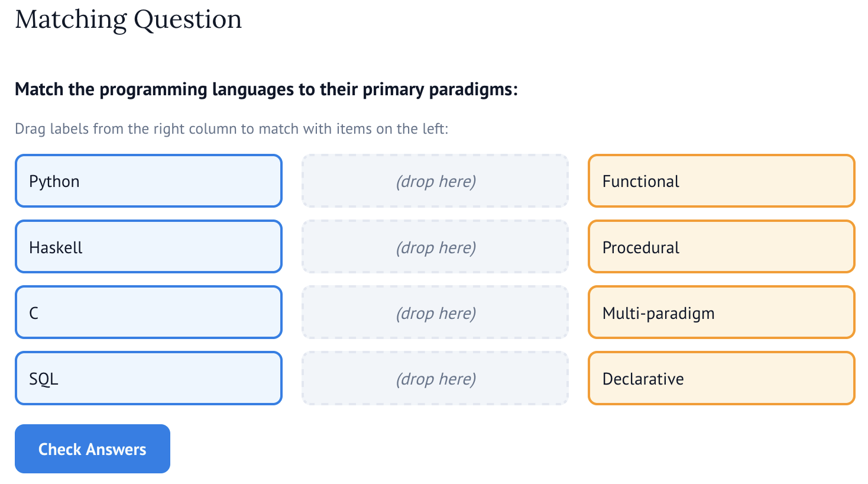
Task: Click the drop zone beside Python
Action: (x=435, y=181)
